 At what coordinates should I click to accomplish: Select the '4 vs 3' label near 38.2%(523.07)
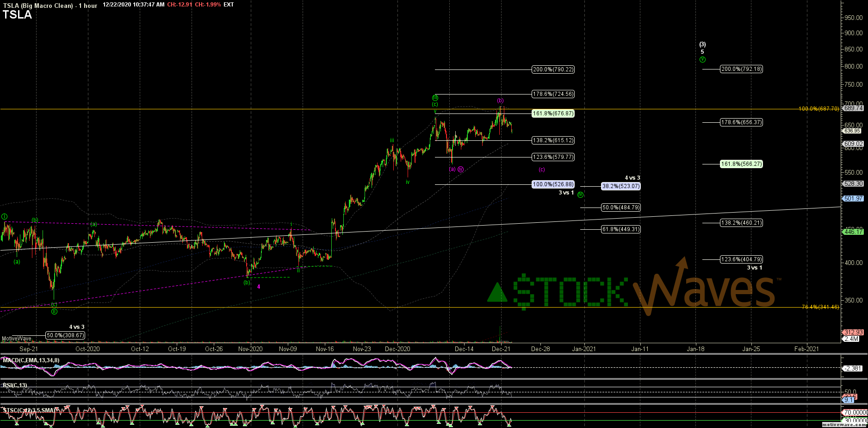click(x=632, y=178)
